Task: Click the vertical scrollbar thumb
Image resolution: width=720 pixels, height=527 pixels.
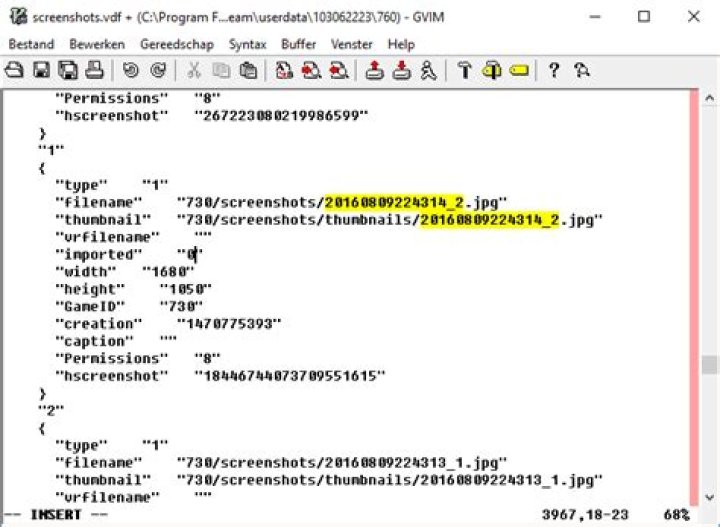Action: (709, 365)
